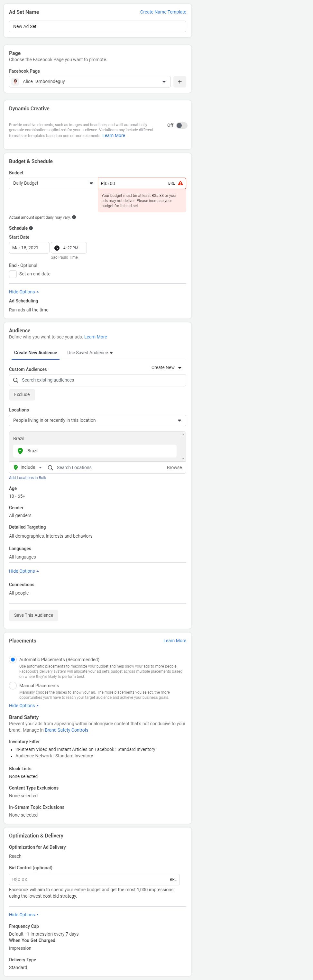The height and width of the screenshot is (980, 313).
Task: Open Create Name Template link
Action: [x=163, y=12]
